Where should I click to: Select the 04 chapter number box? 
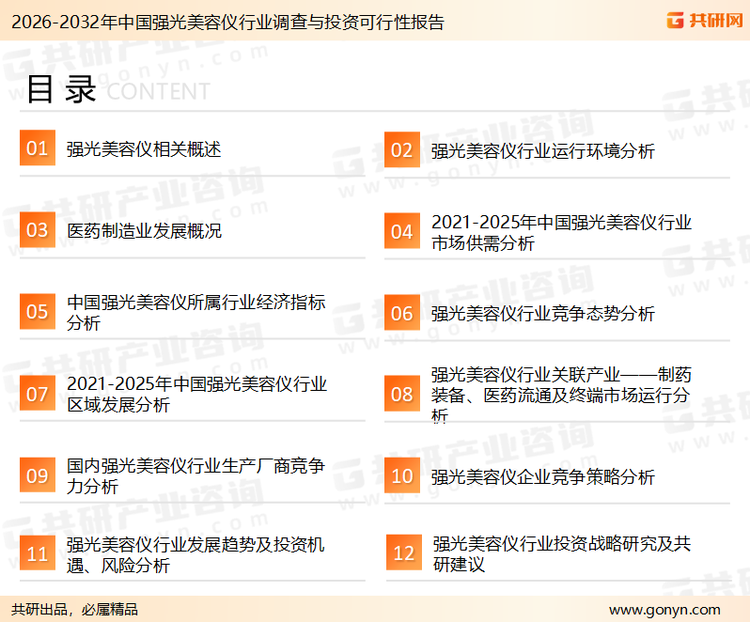pyautogui.click(x=401, y=232)
